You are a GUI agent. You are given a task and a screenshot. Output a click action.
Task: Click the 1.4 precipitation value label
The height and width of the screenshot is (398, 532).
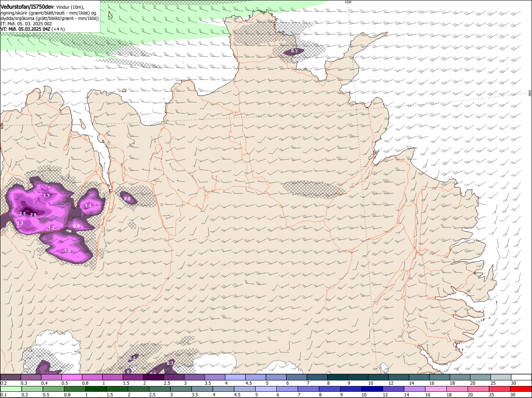(88, 206)
